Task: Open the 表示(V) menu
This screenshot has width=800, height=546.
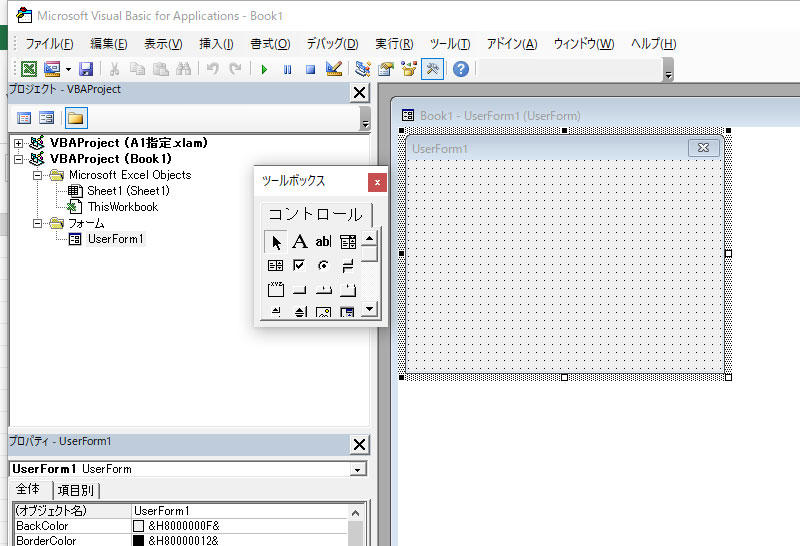Action: [x=163, y=44]
